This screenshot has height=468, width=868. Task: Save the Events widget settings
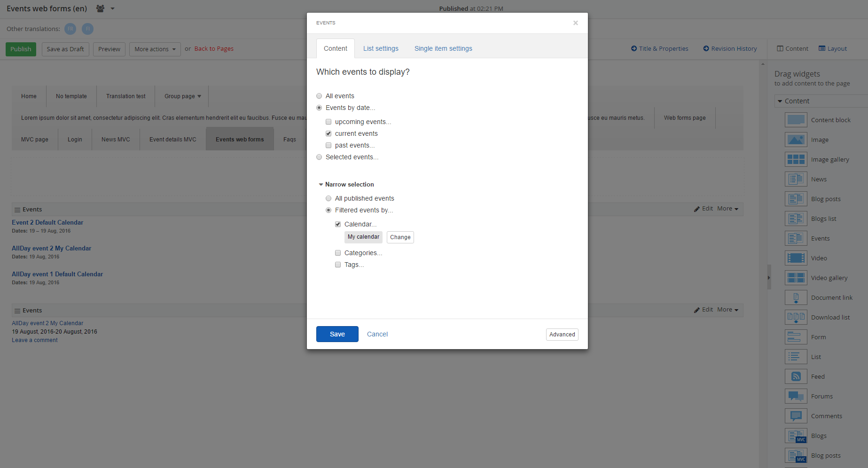[337, 334]
